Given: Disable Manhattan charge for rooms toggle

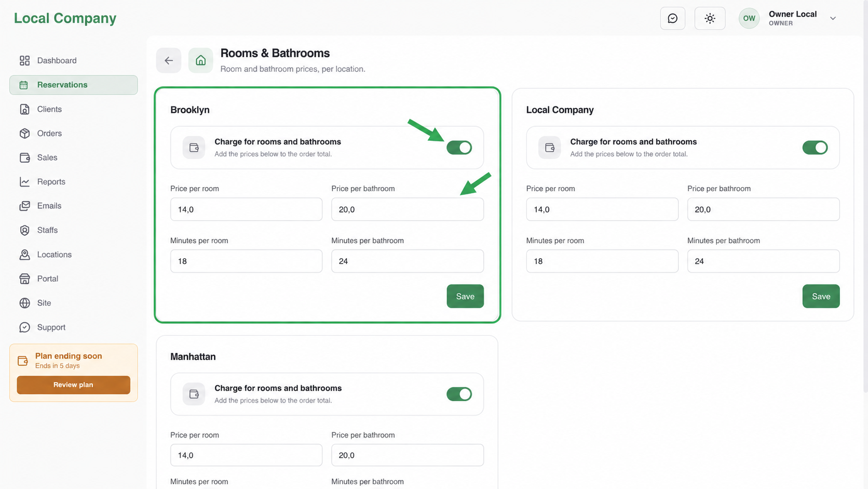Looking at the screenshot, I should click(x=459, y=394).
